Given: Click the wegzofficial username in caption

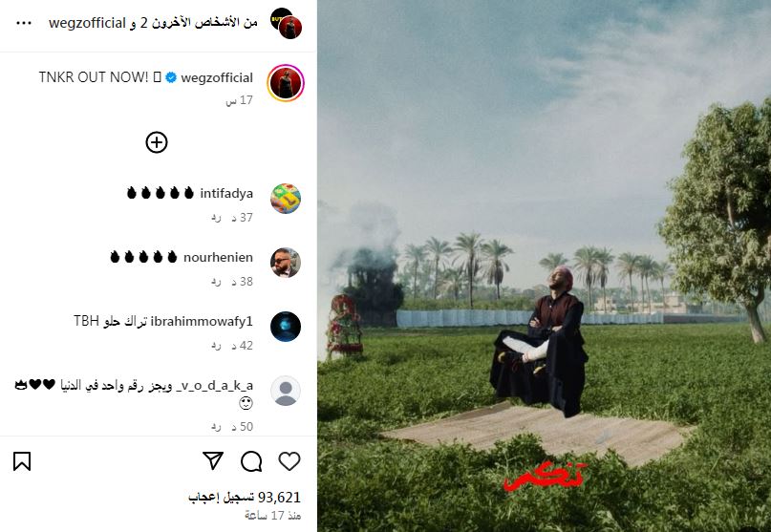Looking at the screenshot, I should [x=217, y=77].
